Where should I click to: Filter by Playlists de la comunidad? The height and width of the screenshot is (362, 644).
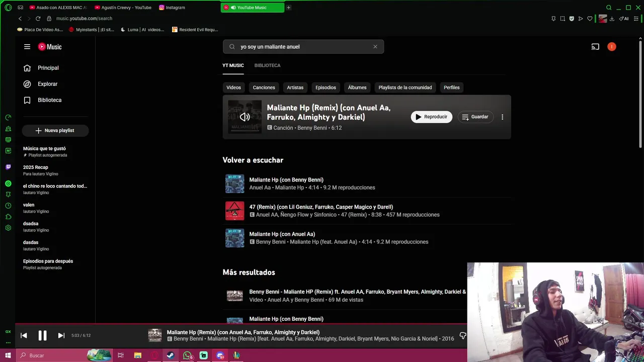pyautogui.click(x=405, y=87)
